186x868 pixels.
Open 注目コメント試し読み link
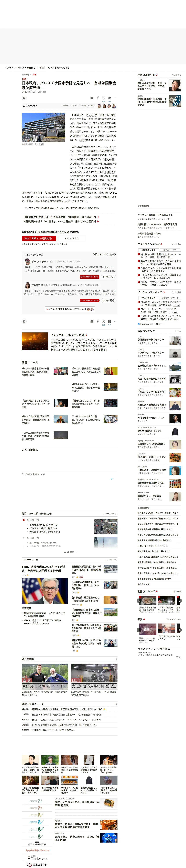coord(104,254)
